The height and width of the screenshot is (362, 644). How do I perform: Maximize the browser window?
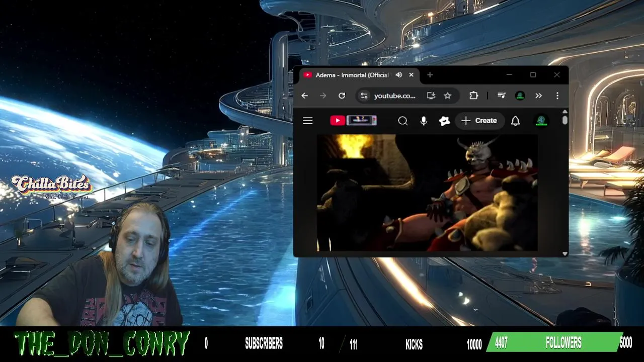[x=533, y=75]
